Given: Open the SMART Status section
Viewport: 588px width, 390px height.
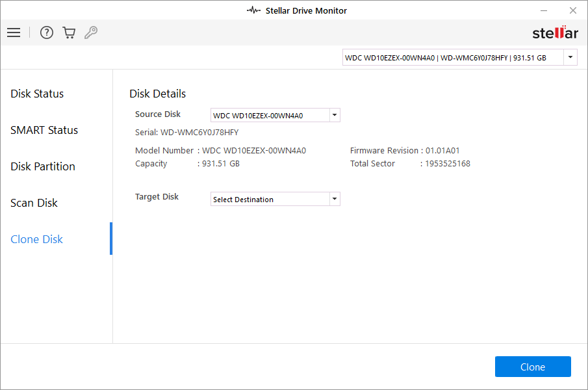Looking at the screenshot, I should pos(44,130).
